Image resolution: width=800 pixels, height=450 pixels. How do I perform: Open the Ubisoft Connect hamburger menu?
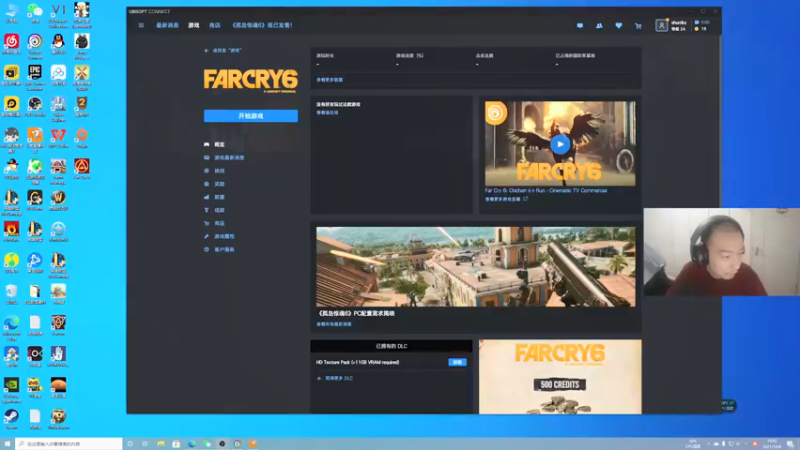(141, 25)
